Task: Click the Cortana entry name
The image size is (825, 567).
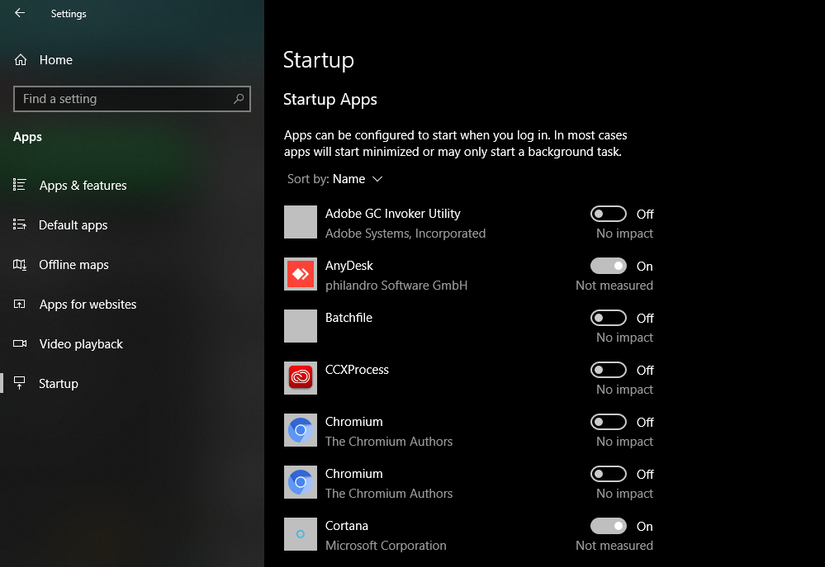Action: pyautogui.click(x=347, y=525)
